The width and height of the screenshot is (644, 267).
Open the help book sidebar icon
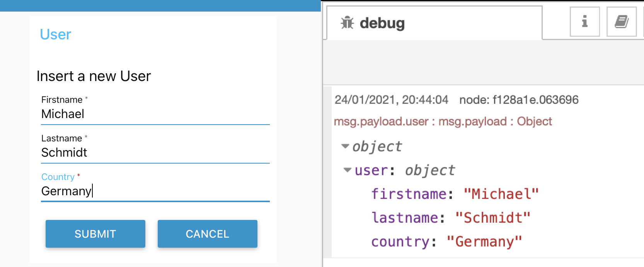point(622,22)
